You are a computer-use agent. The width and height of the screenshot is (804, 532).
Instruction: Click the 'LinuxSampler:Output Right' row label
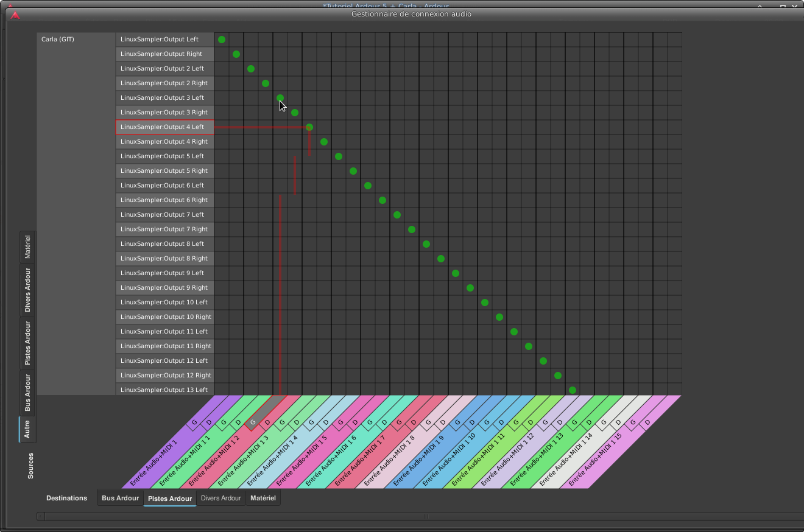tap(165, 54)
